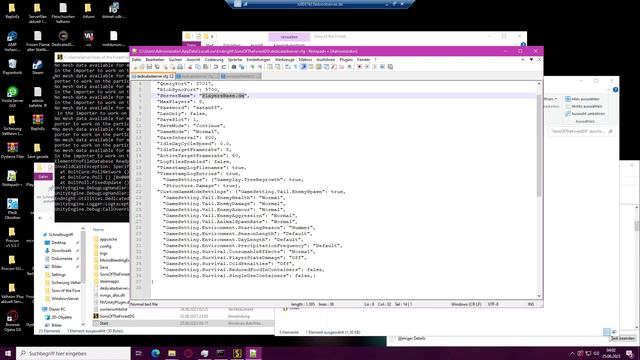The height and width of the screenshot is (360, 640).
Task: Click the Windows Start button
Action: [x=8, y=353]
